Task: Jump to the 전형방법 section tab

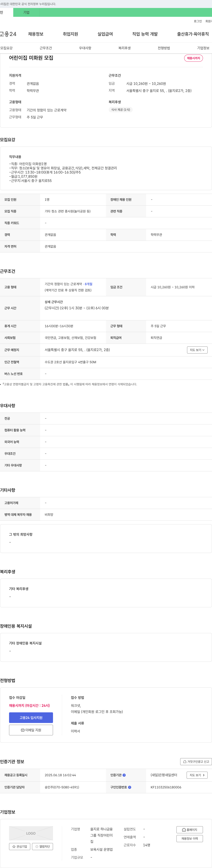Action: pos(164,48)
